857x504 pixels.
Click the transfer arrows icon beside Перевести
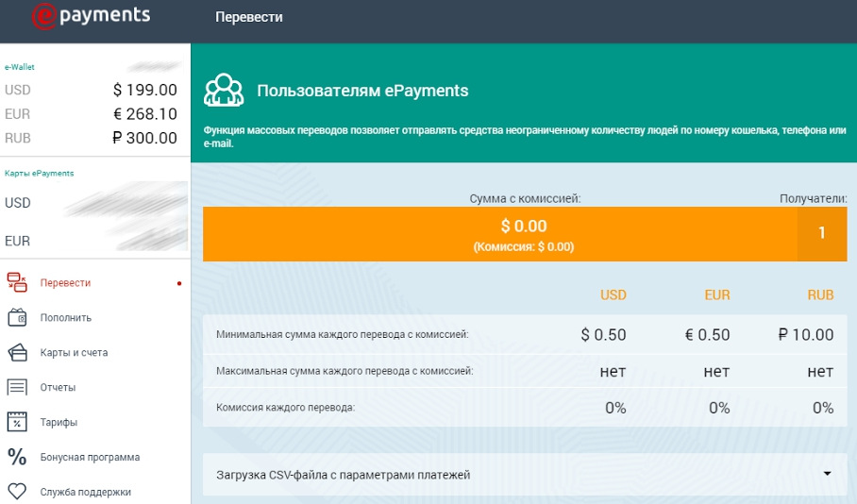[17, 282]
